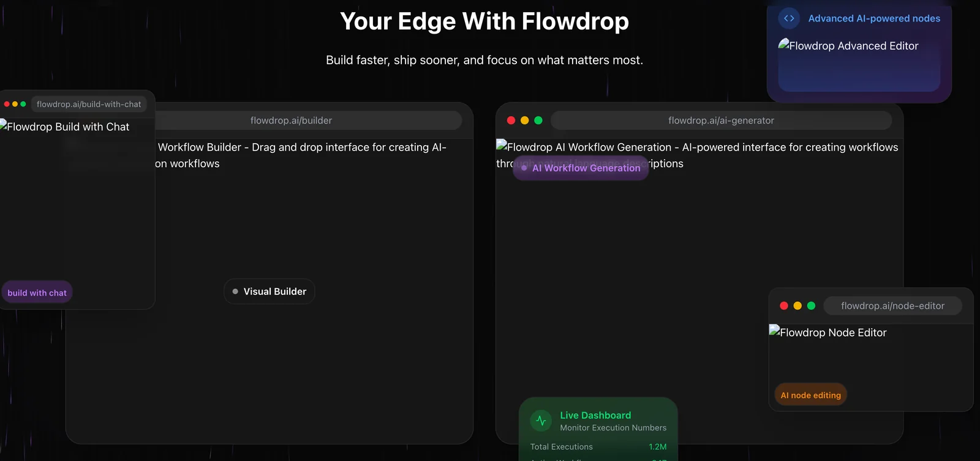Click the green dot in the ai-generator window
Image resolution: width=980 pixels, height=461 pixels.
[x=538, y=121]
